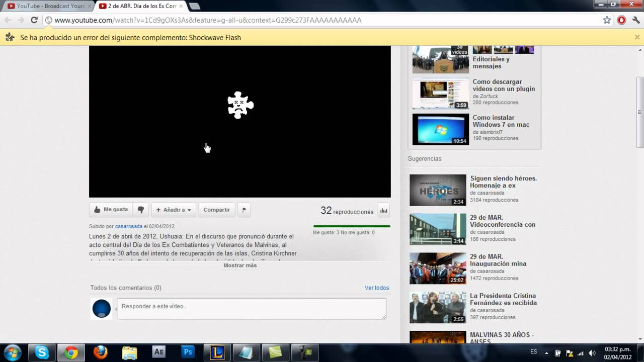644x362 pixels.
Task: Open 29 de MAR. Videoconferencia con link
Action: coord(503,221)
